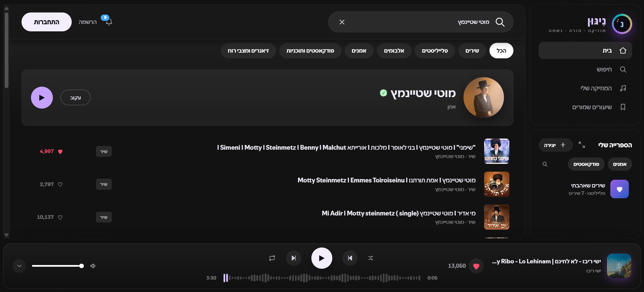The width and height of the screenshot is (644, 292).
Task: Click the Emmes Toiroiseinu song title
Action: pyautogui.click(x=386, y=180)
